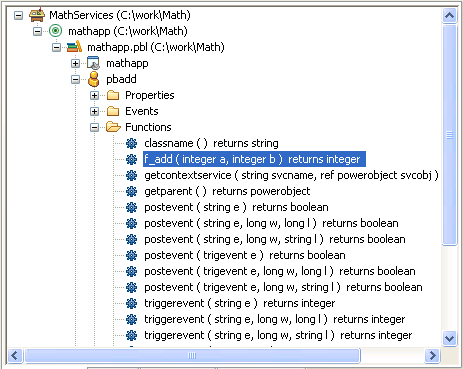Viewport: 463px width, 369px height.
Task: Click the vertical scrollbar up arrow
Action: (450, 15)
